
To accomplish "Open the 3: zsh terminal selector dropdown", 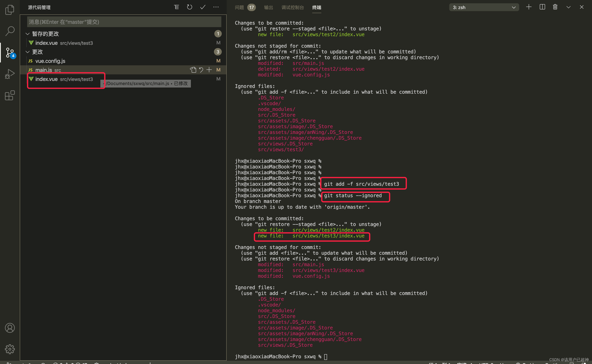I will 484,7.
